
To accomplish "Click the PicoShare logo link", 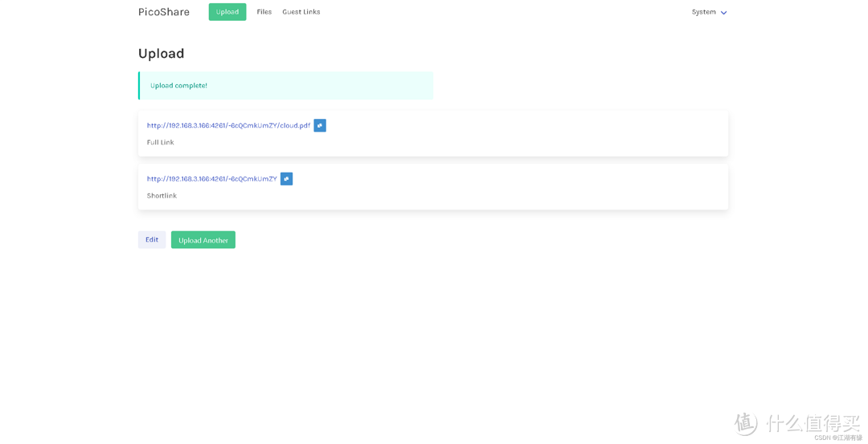I will click(164, 12).
